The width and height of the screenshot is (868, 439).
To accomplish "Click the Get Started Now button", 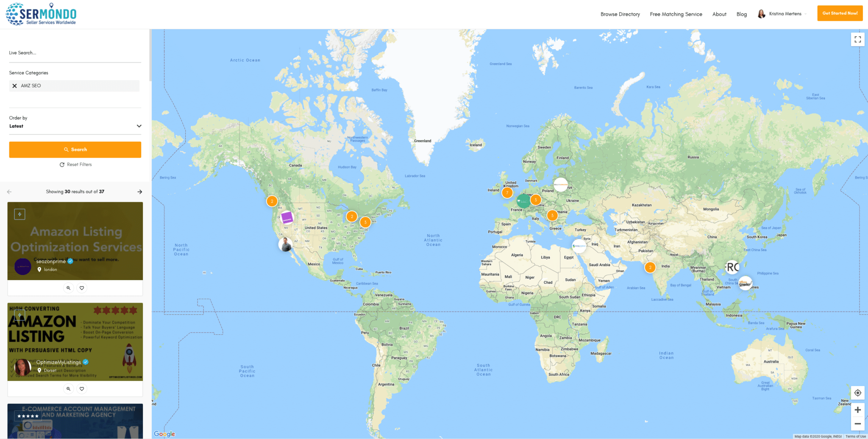I will [840, 13].
